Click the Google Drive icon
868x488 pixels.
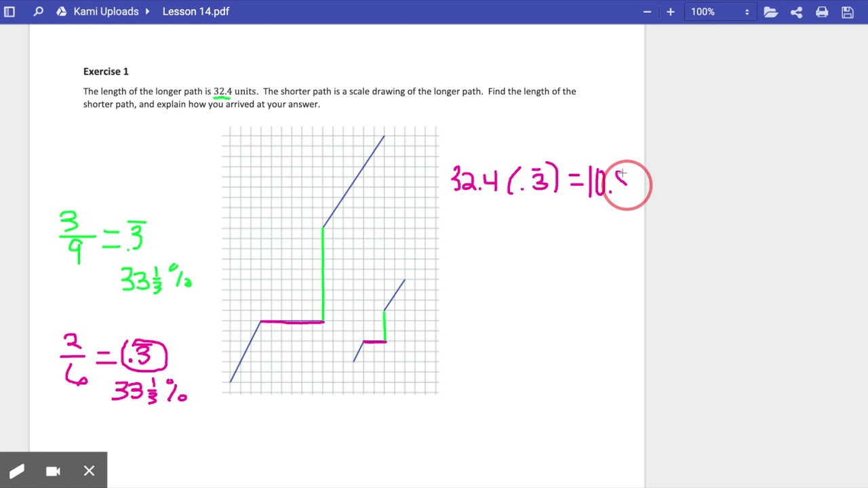(x=62, y=12)
